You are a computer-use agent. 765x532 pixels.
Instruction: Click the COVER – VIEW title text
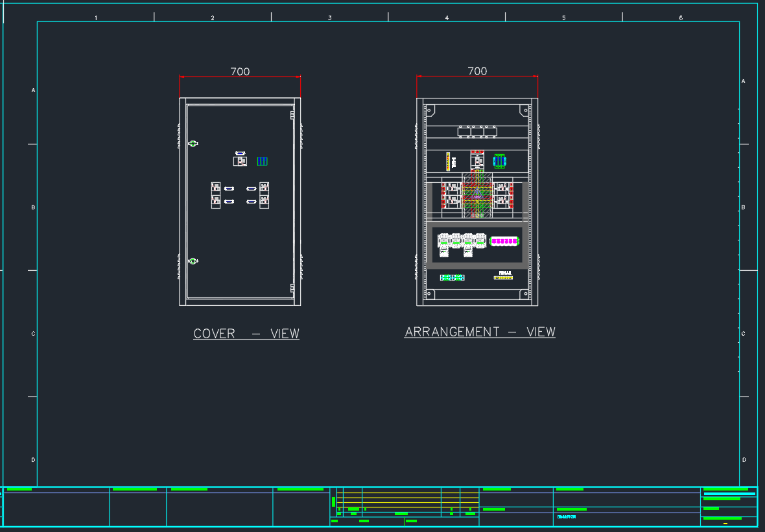click(246, 334)
